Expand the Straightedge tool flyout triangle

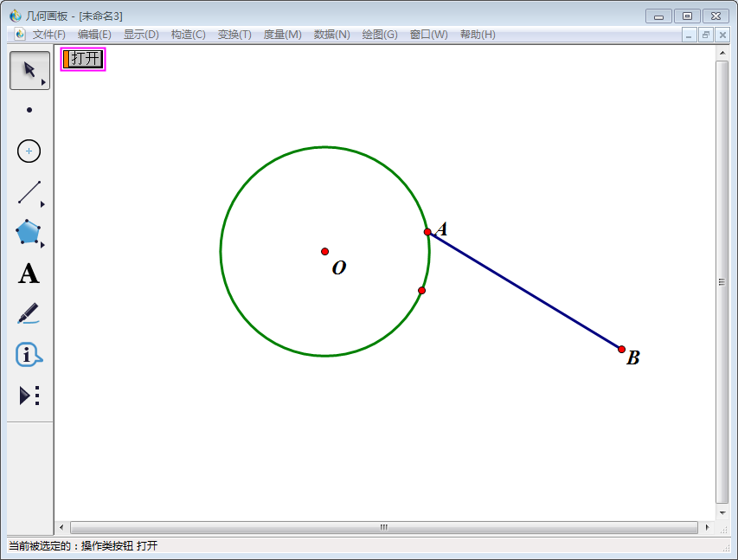[43, 204]
